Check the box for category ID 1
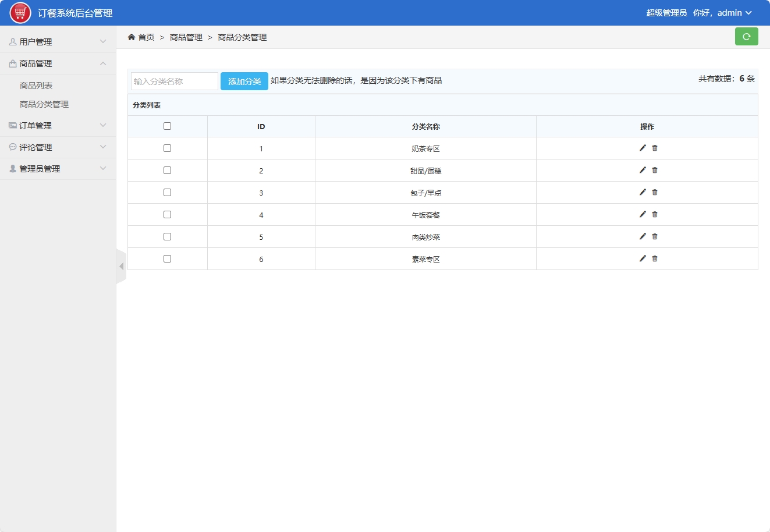 [x=167, y=148]
